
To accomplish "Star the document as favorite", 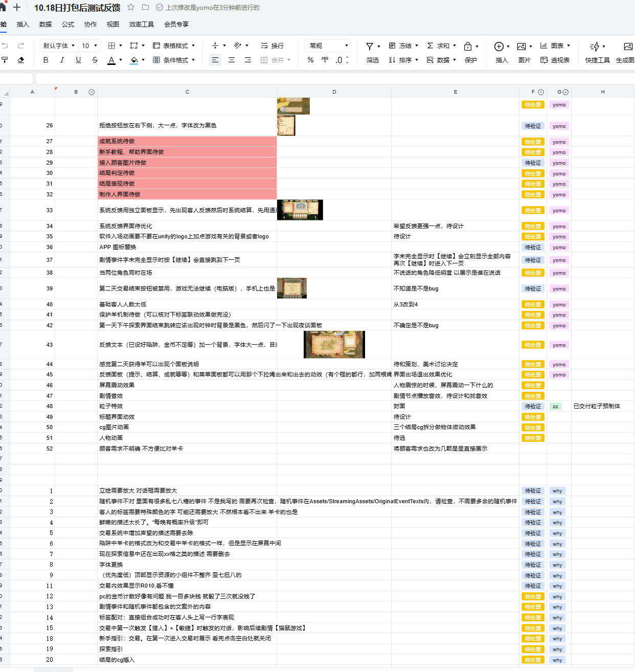I will 131,7.
